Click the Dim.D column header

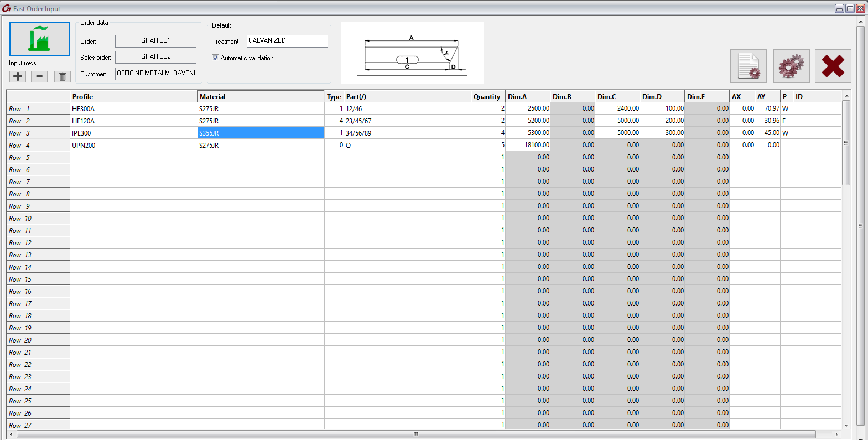coord(662,96)
